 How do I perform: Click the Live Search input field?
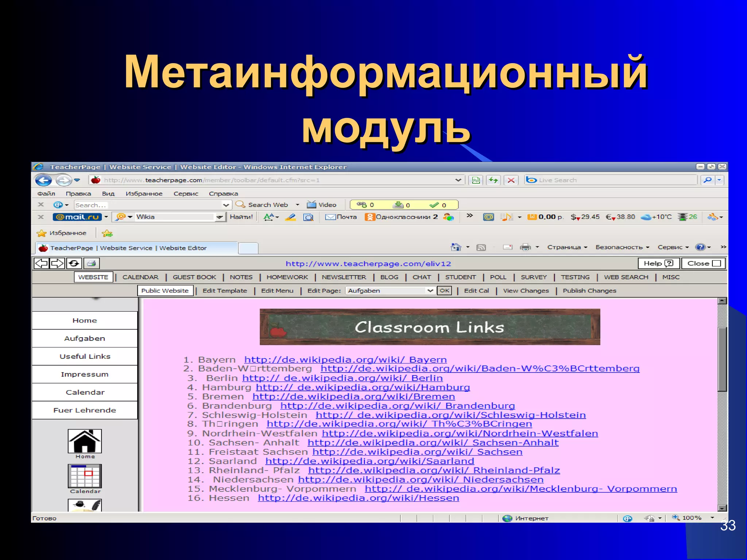pos(611,180)
